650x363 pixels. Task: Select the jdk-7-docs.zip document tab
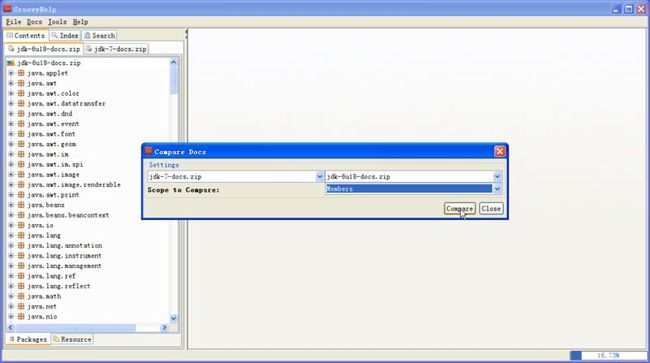coord(116,49)
